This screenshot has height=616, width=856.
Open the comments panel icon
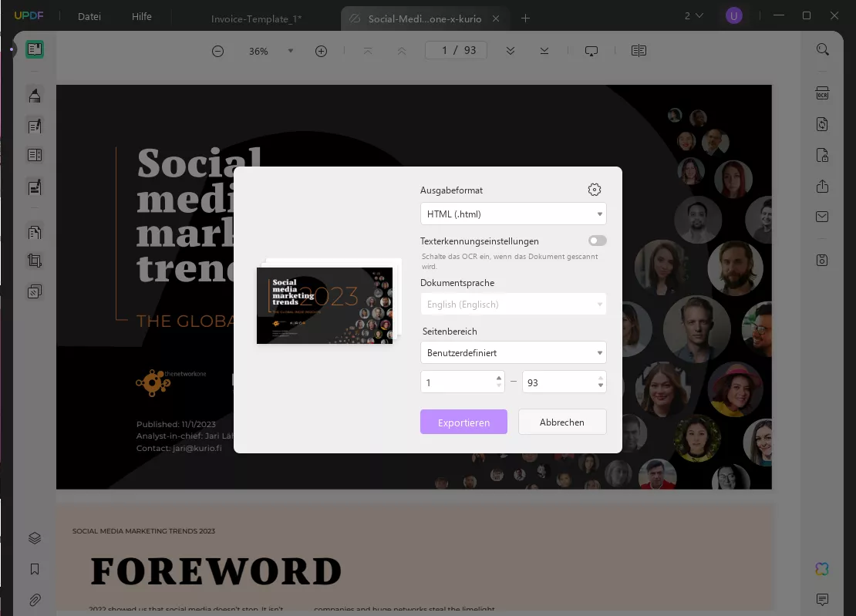(822, 600)
